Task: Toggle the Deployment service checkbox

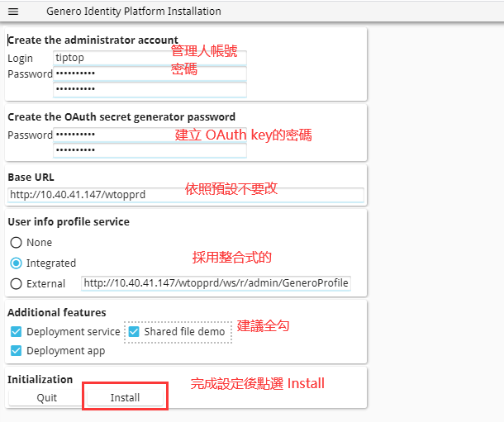Action: click(x=16, y=331)
